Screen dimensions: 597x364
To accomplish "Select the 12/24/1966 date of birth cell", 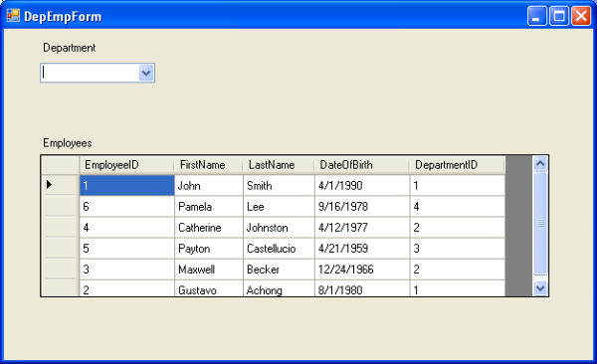I will coord(362,270).
